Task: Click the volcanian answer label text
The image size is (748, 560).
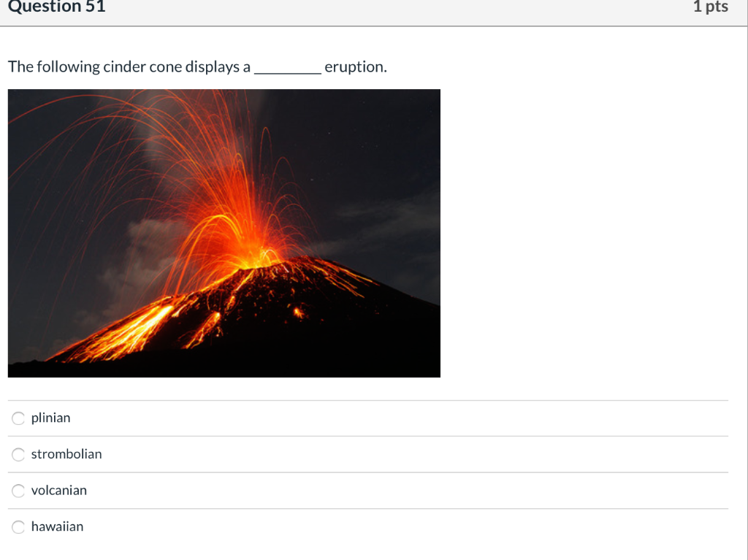Action: pos(58,491)
